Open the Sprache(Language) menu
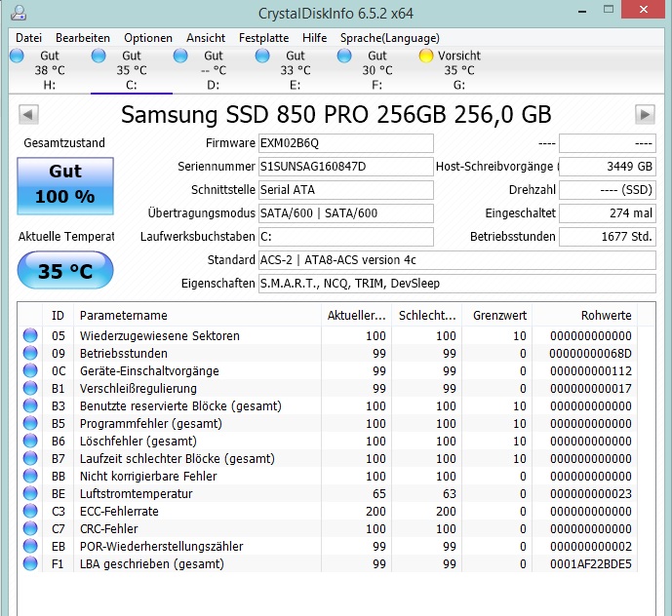Screen dimensions: 672x616 coord(390,38)
